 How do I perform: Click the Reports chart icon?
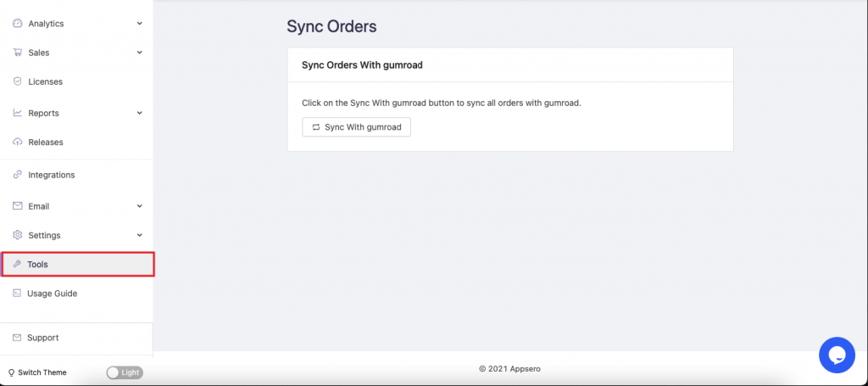(17, 113)
